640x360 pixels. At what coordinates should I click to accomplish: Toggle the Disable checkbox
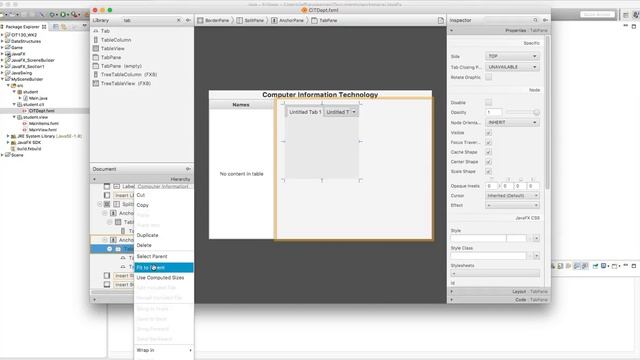click(x=489, y=102)
